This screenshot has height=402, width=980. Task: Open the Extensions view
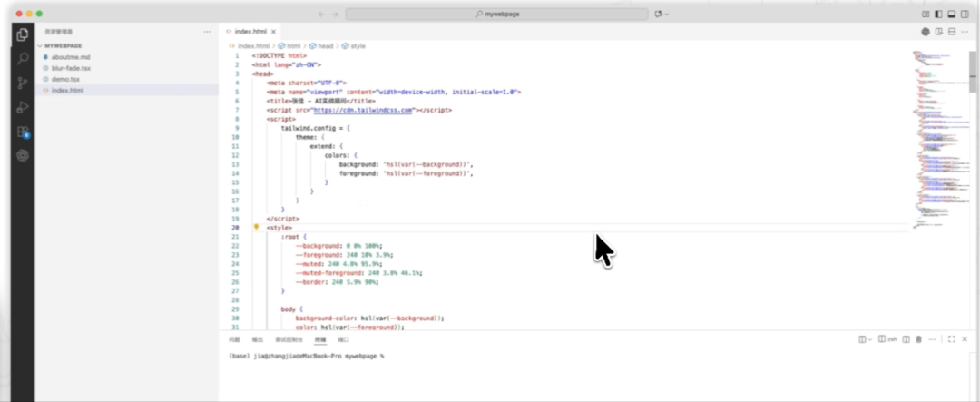coord(23,132)
